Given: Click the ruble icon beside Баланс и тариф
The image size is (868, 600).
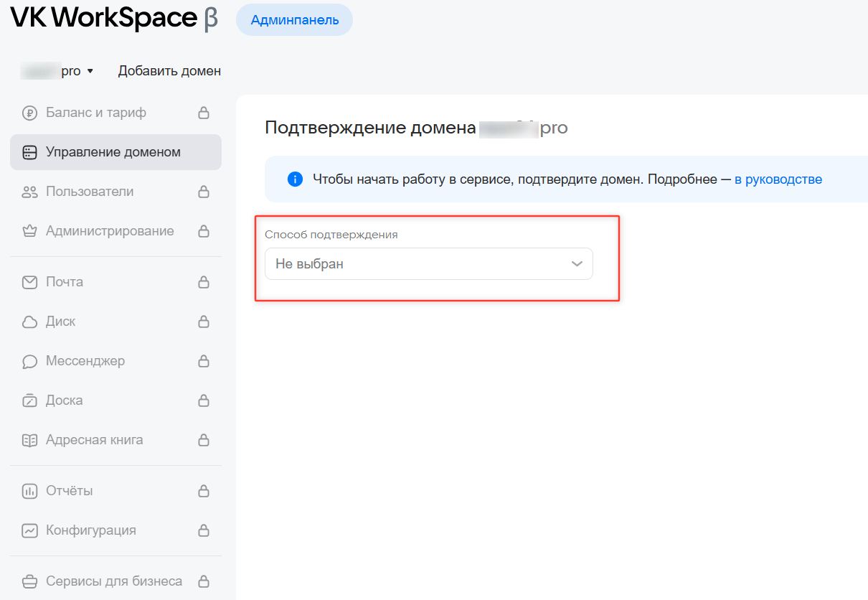Looking at the screenshot, I should click(x=29, y=113).
